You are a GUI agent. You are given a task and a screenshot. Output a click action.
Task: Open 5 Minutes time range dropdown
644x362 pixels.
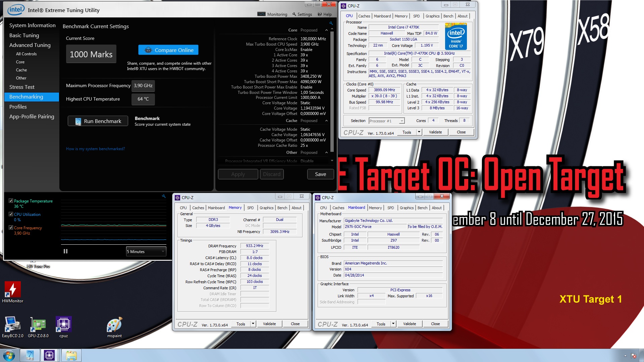click(x=146, y=251)
